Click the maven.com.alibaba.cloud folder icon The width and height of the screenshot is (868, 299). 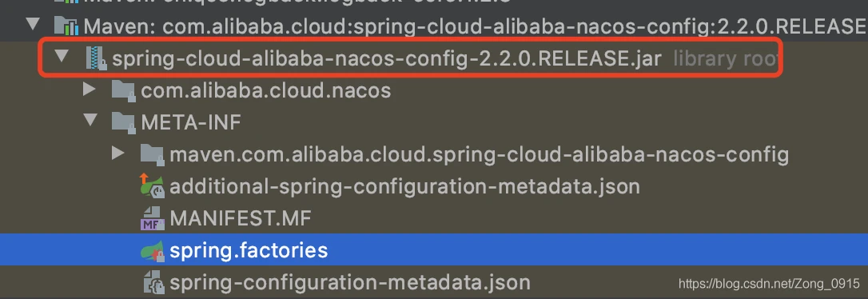[152, 154]
